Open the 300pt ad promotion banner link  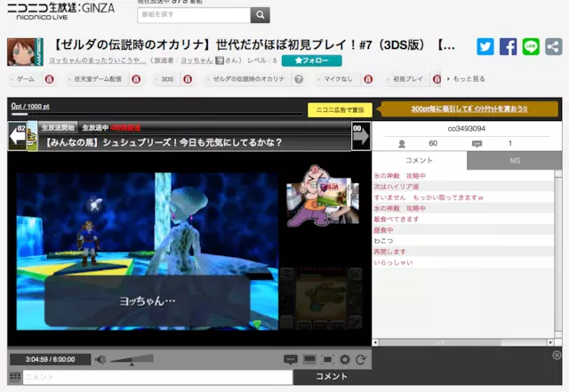coord(469,108)
